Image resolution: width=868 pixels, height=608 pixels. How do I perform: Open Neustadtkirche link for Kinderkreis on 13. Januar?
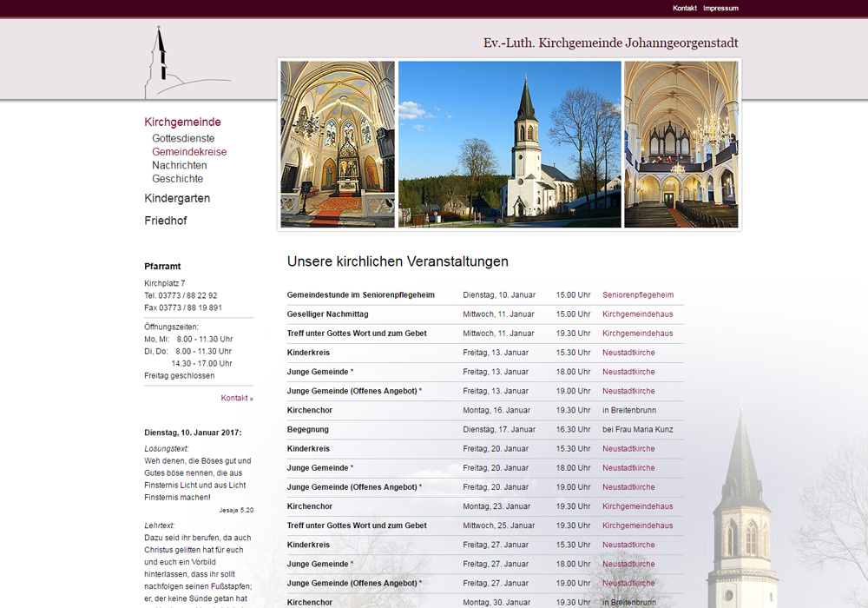628,353
